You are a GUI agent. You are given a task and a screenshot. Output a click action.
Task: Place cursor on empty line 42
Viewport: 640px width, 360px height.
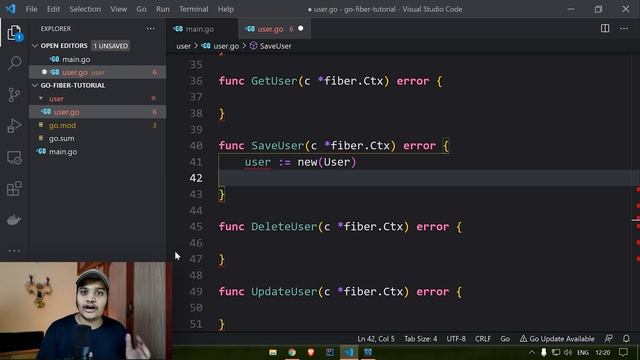[424, 178]
